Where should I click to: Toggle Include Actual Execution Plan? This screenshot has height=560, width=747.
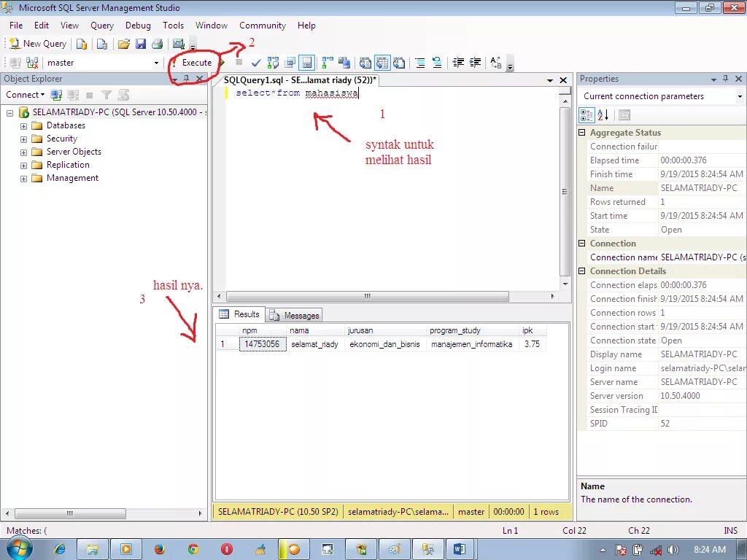(328, 63)
